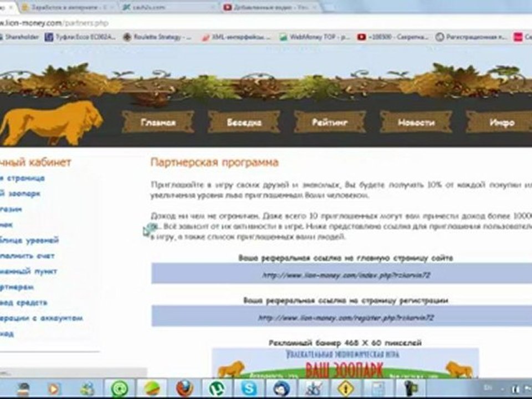
Task: Open the Главная navigation sign
Action: point(158,122)
